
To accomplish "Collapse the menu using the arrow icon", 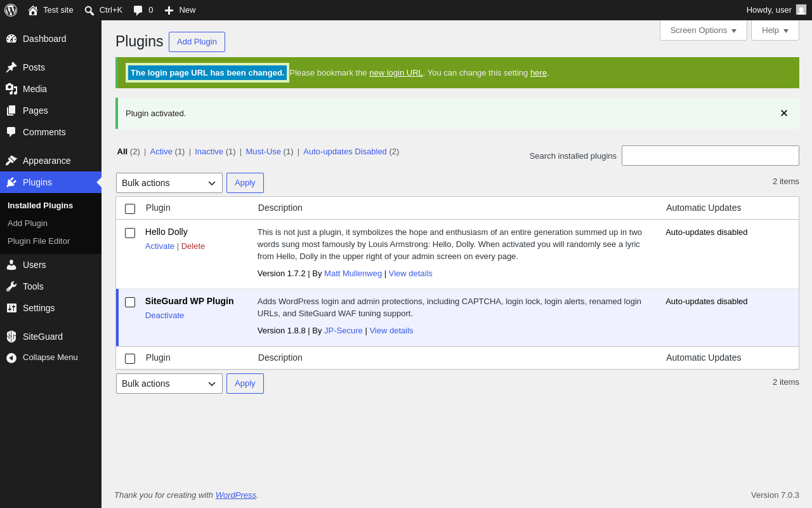I will point(11,358).
